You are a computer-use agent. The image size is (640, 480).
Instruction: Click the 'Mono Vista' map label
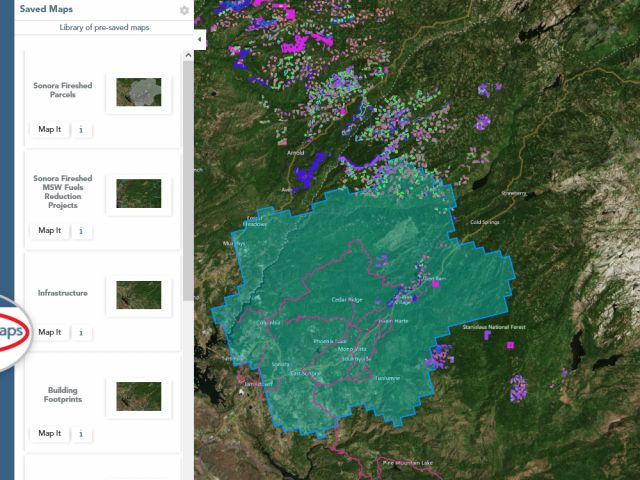coord(352,349)
